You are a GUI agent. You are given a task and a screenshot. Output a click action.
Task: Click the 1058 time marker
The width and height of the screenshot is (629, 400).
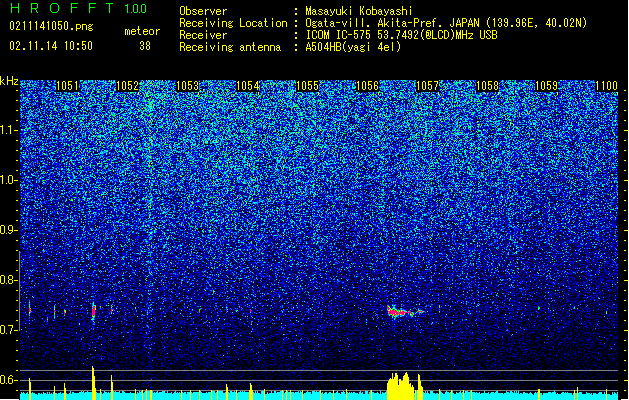click(487, 86)
